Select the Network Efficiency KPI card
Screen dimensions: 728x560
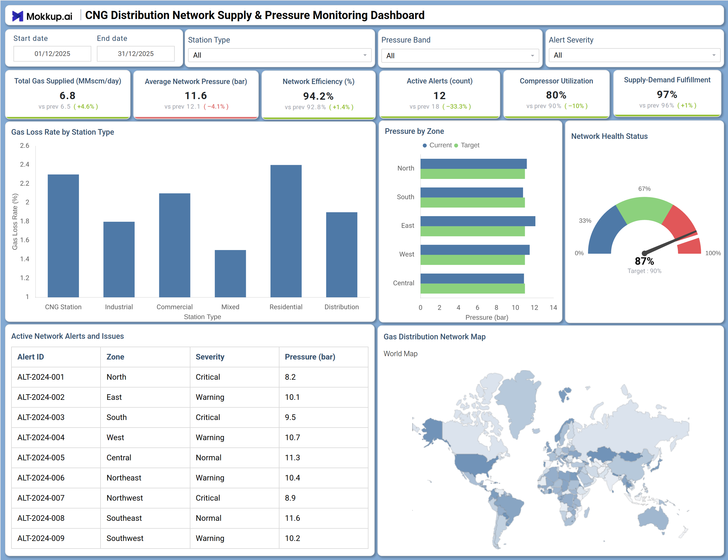(x=318, y=95)
